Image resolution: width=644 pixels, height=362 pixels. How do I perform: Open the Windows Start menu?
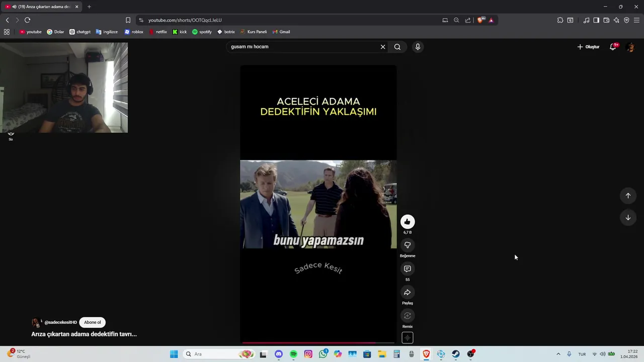(174, 354)
